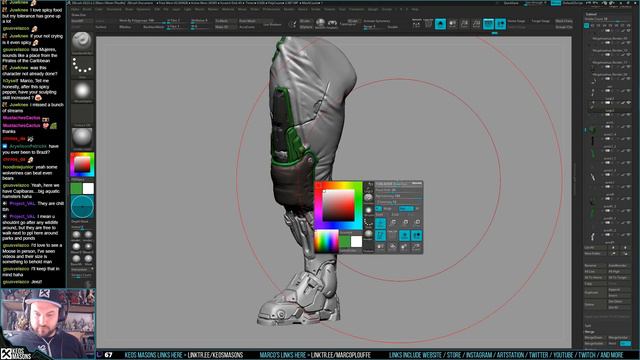Open the Document menu in menu bar
Image resolution: width=640 pixels, height=360 pixels.
[x=114, y=9]
